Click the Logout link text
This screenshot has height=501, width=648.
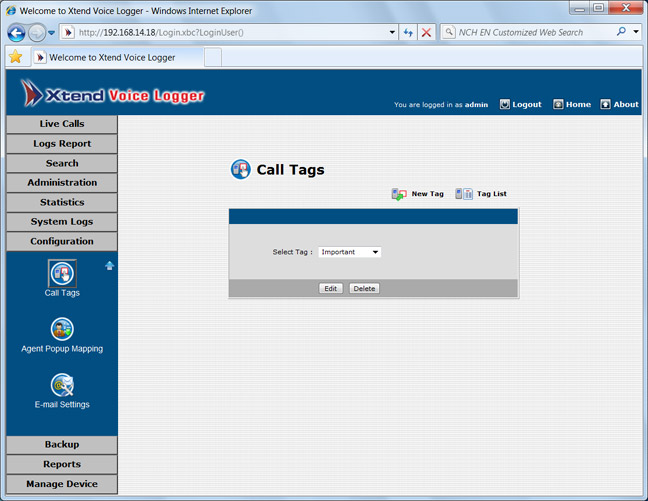coord(526,105)
